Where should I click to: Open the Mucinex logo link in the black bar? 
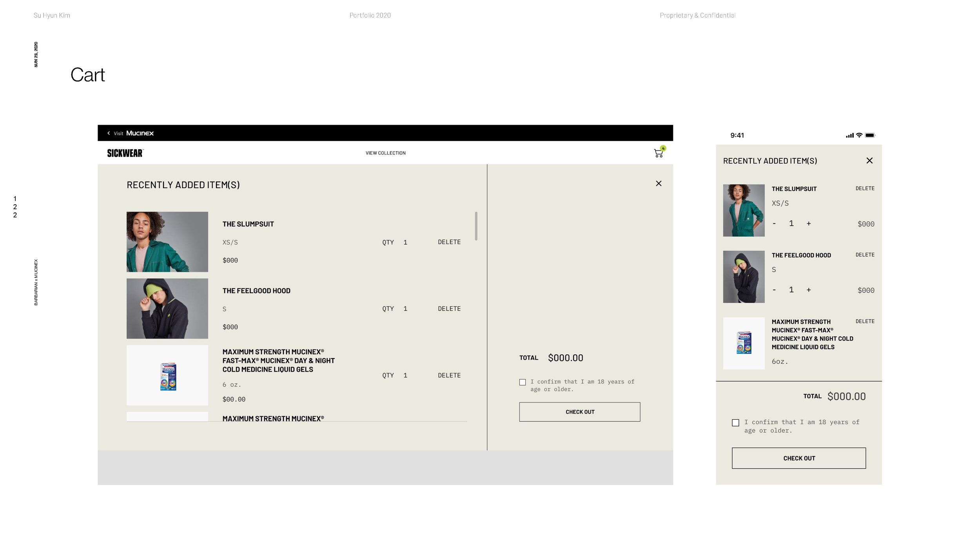tap(140, 133)
